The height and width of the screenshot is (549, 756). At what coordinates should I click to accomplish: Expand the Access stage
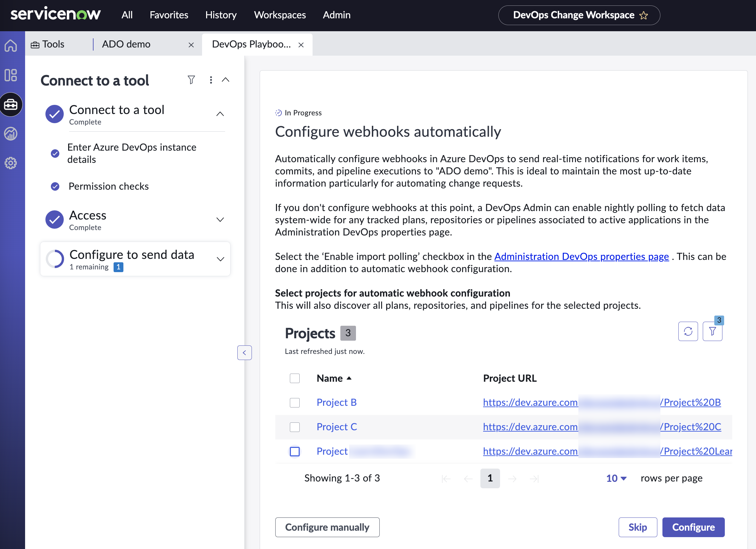point(220,220)
